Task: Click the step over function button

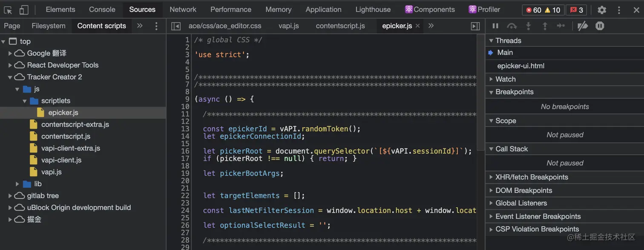Action: pyautogui.click(x=512, y=26)
